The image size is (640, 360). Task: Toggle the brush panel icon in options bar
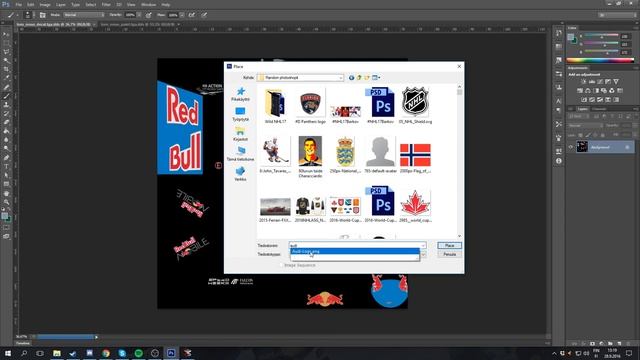(x=42, y=15)
